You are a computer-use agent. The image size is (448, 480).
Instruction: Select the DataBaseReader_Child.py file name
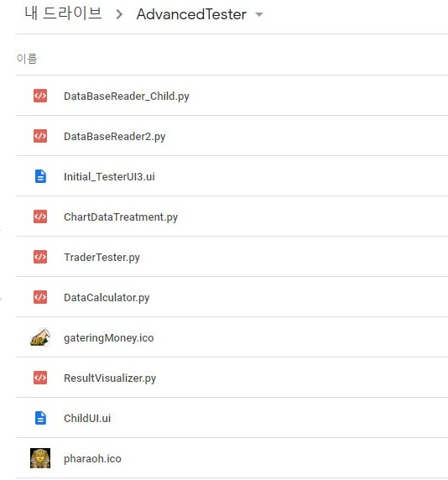click(127, 97)
